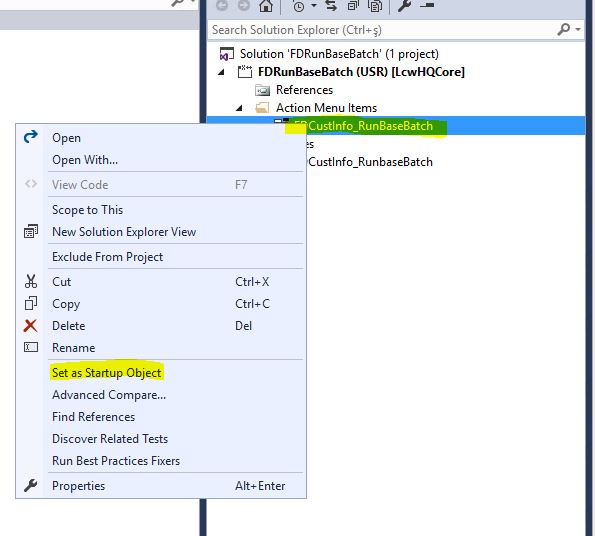
Task: Click the Search Solution Explorer input field
Action: [382, 30]
